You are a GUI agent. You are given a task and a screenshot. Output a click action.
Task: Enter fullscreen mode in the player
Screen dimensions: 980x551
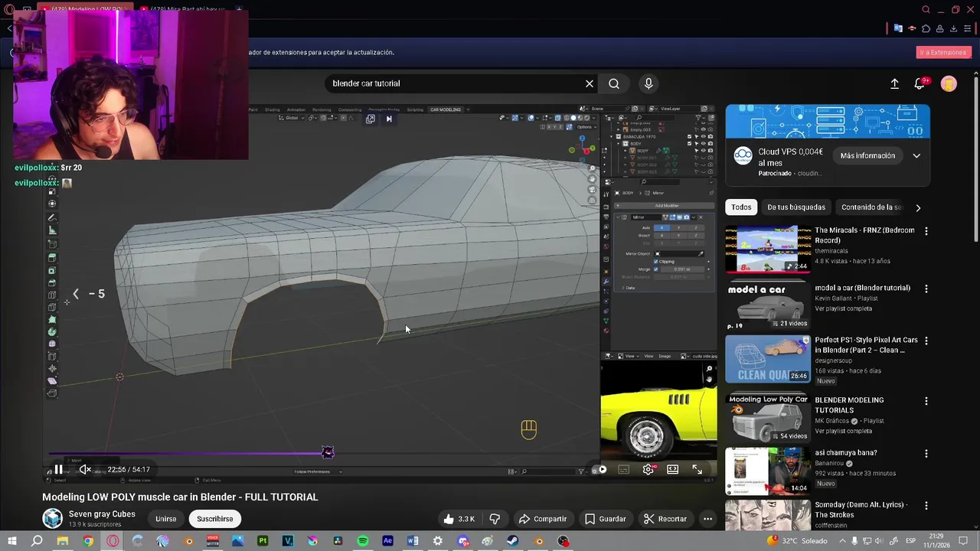click(x=697, y=469)
